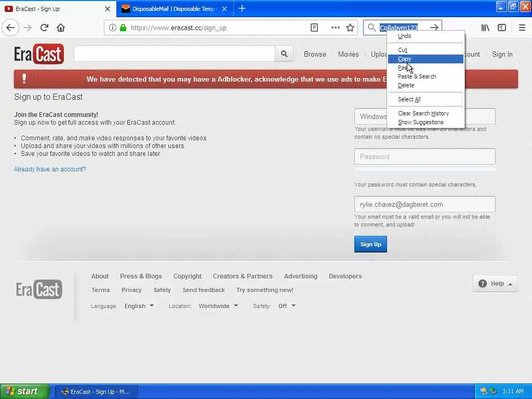Open the About footer link

pyautogui.click(x=100, y=276)
